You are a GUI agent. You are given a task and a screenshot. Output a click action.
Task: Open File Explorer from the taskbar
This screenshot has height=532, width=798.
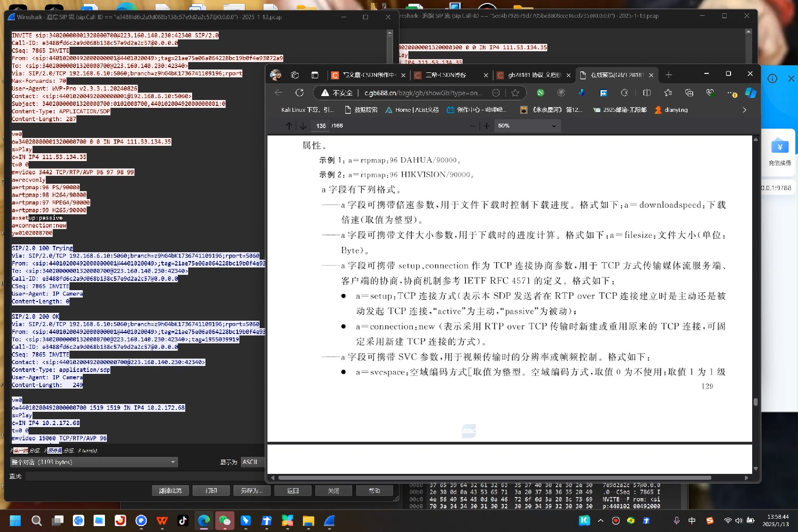308,521
